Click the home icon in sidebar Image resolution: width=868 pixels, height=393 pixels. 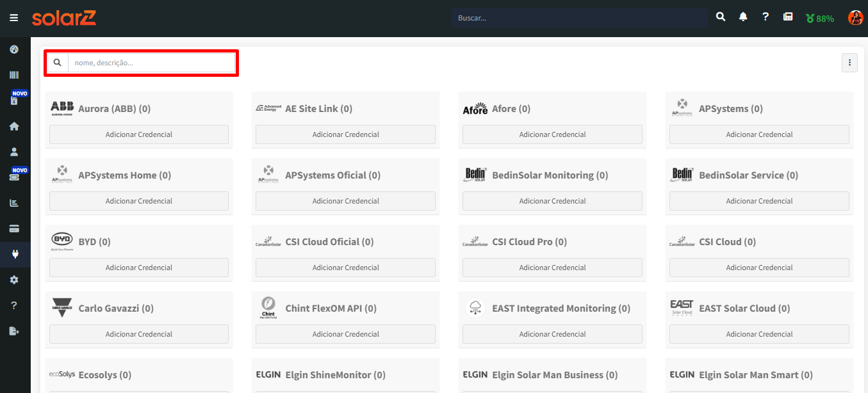pyautogui.click(x=14, y=126)
